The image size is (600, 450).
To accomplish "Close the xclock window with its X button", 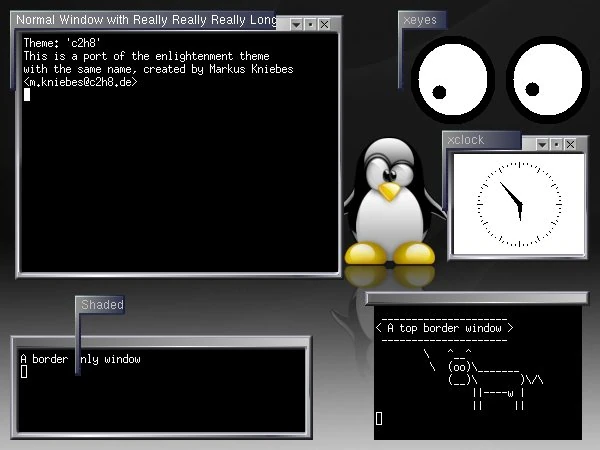I will coord(570,145).
